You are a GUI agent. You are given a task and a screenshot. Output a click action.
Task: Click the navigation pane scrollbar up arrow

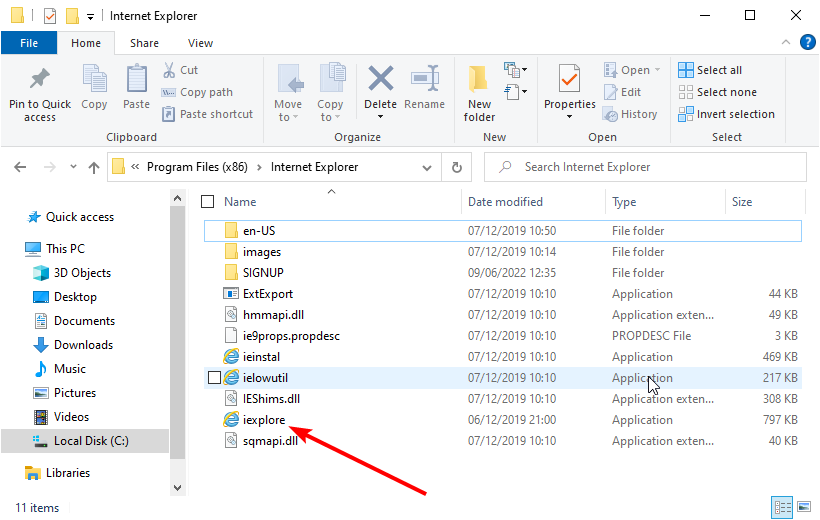pos(177,199)
